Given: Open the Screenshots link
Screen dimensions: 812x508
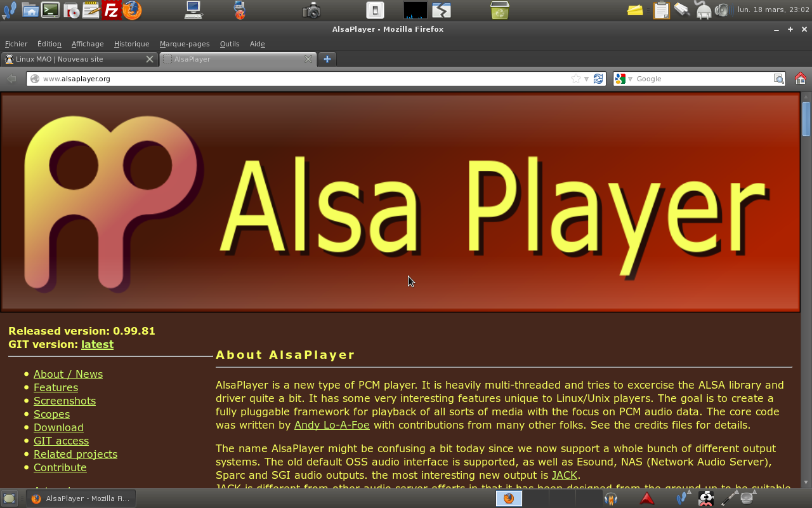Looking at the screenshot, I should (65, 401).
